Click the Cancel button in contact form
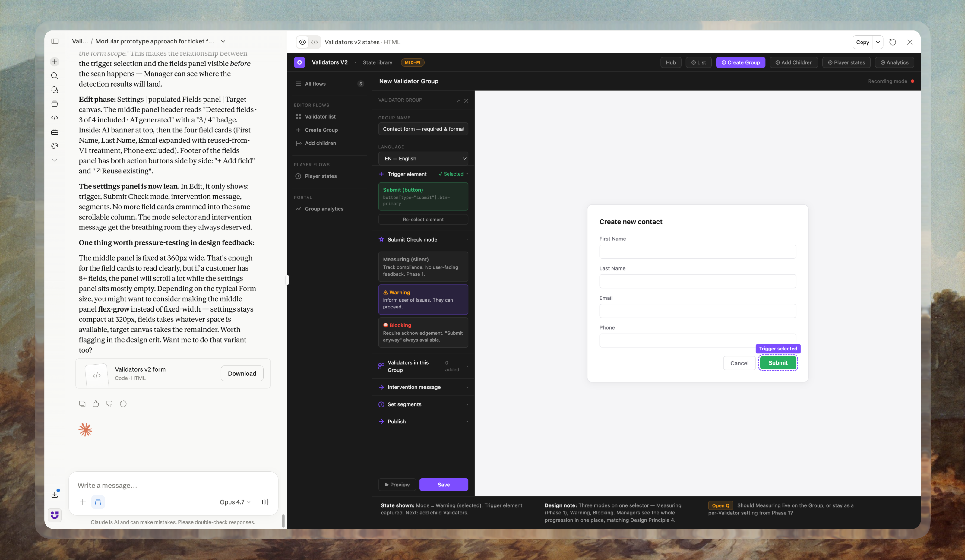Image resolution: width=965 pixels, height=560 pixels. (x=739, y=363)
